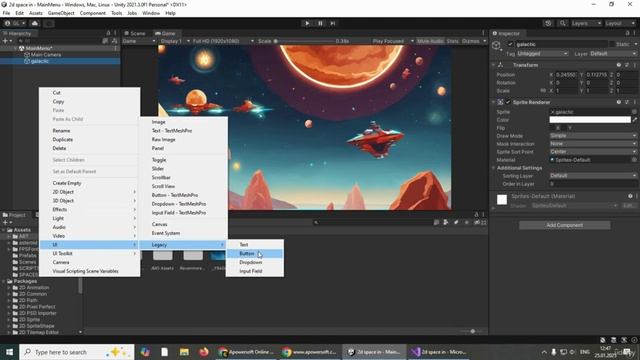
Task: Open the Mask Interaction dropdown
Action: click(x=593, y=144)
